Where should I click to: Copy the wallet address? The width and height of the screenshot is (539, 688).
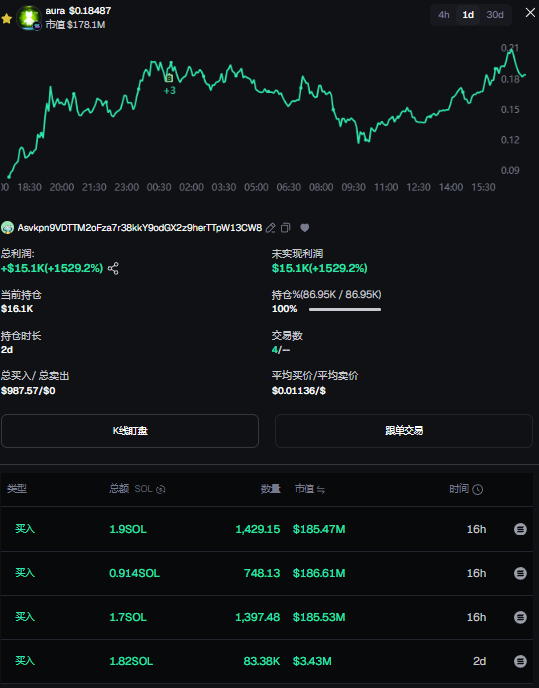(286, 228)
